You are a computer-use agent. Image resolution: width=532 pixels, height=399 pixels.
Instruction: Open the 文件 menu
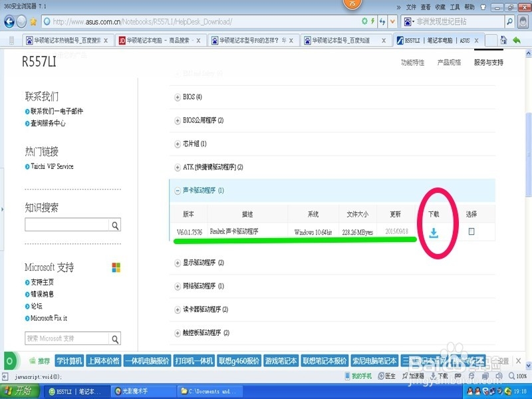pyautogui.click(x=411, y=7)
